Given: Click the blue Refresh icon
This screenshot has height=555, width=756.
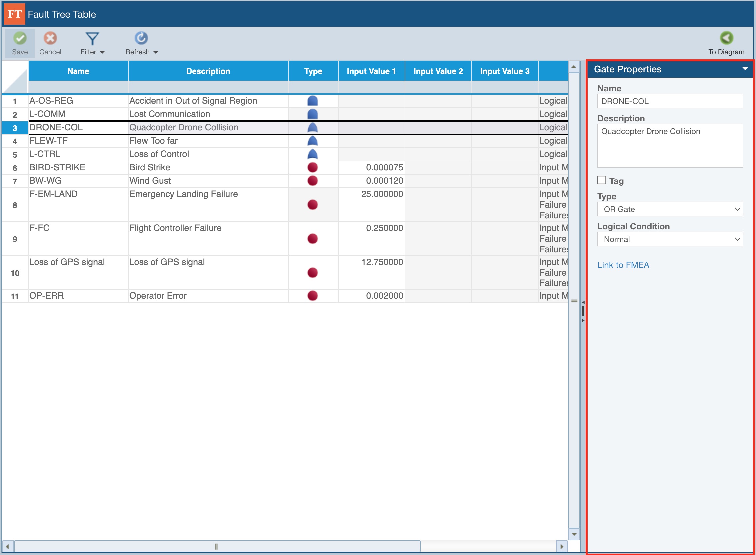Looking at the screenshot, I should [x=141, y=38].
